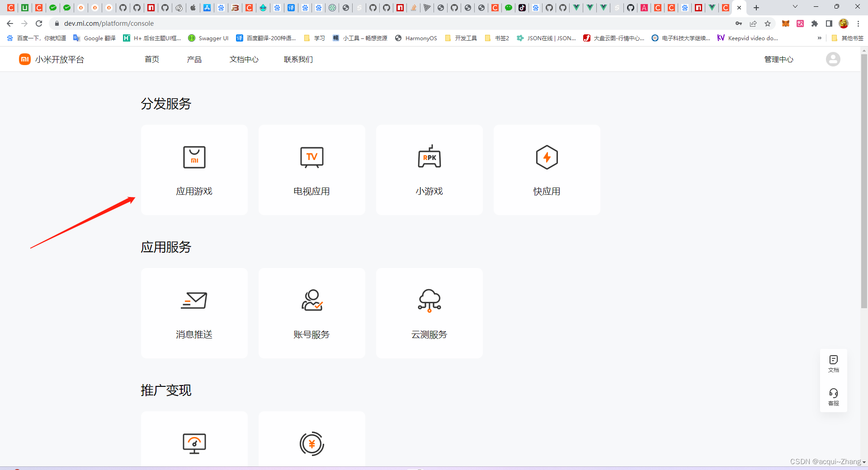The height and width of the screenshot is (470, 868).
Task: Click the 小游戏 card label
Action: (429, 191)
